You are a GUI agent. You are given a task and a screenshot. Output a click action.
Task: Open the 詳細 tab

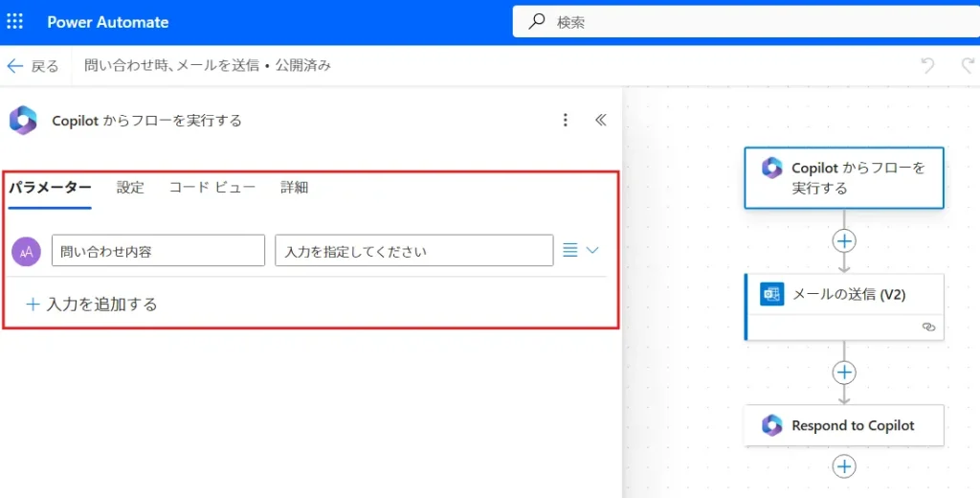pyautogui.click(x=294, y=188)
